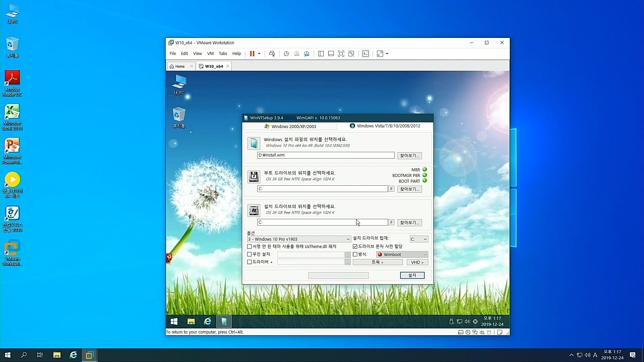
Task: Open the Wimboot mode dropdown
Action: pyautogui.click(x=402, y=254)
